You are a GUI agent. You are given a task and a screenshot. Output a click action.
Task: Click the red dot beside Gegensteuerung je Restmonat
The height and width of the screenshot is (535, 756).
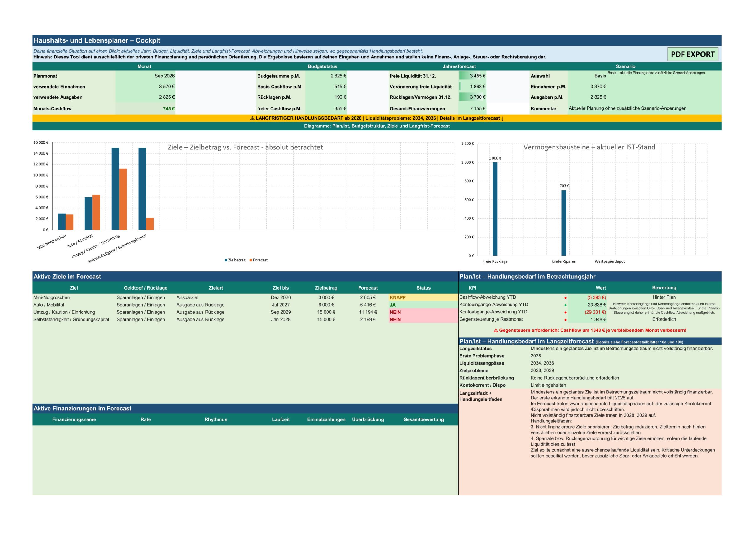565,320
